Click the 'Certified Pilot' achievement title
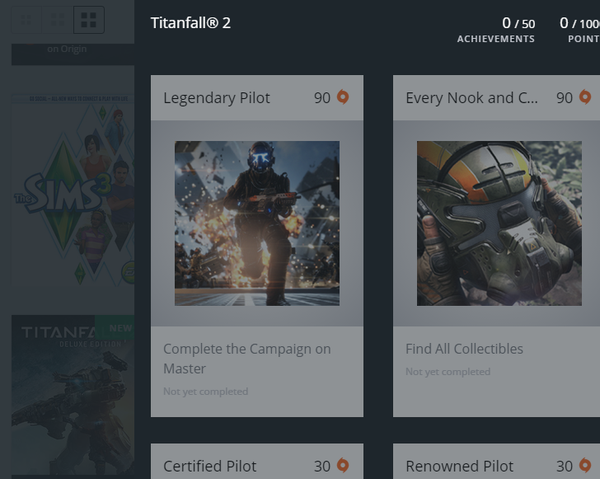600x479 pixels. pos(210,466)
